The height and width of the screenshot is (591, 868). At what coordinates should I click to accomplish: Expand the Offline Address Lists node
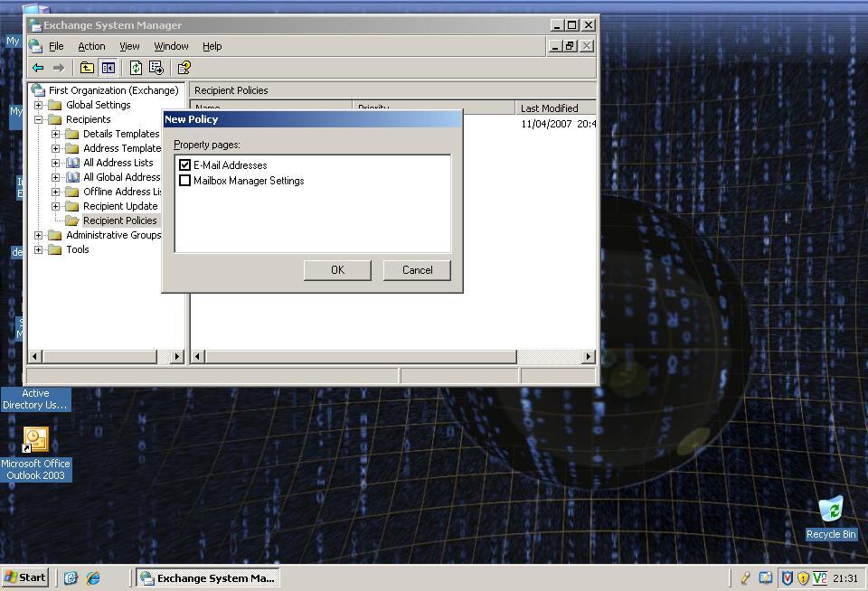click(x=55, y=192)
